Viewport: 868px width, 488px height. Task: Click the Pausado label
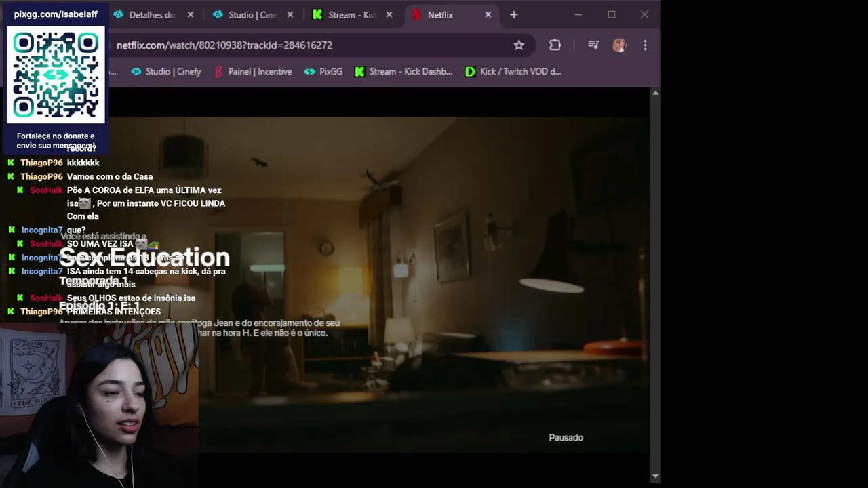tap(566, 438)
